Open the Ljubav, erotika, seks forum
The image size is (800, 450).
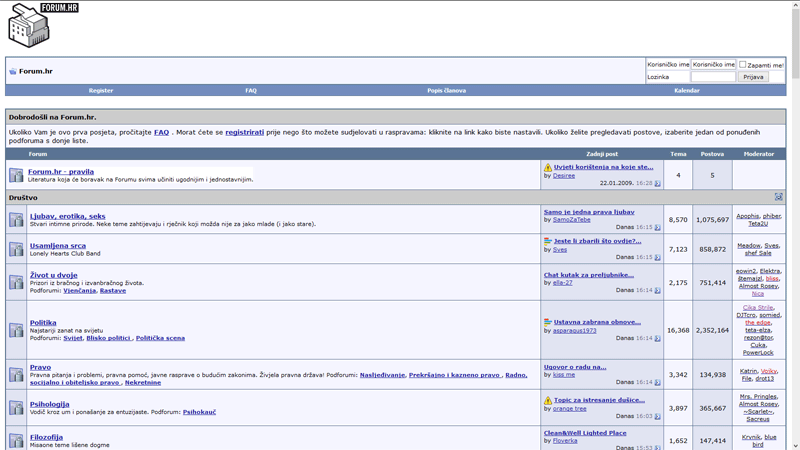pos(67,216)
